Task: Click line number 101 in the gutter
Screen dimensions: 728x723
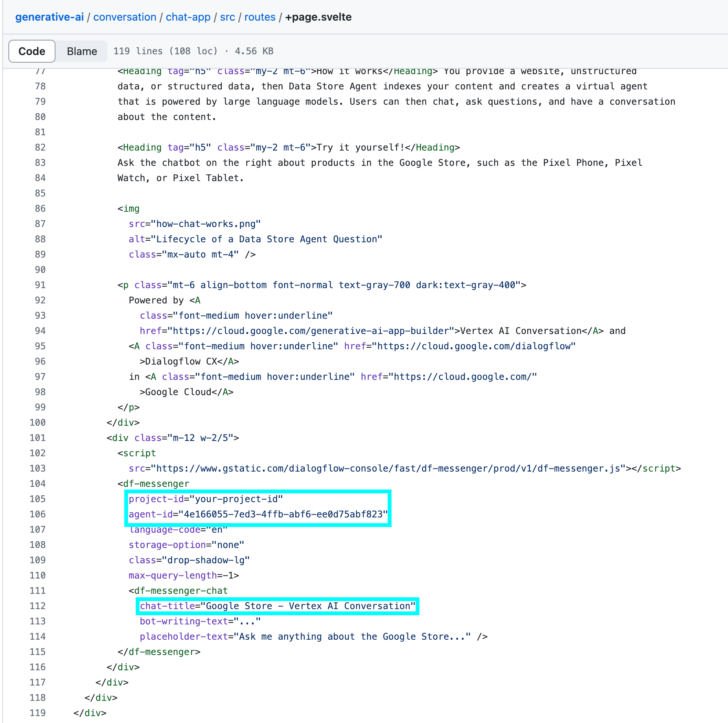Action: [37, 438]
